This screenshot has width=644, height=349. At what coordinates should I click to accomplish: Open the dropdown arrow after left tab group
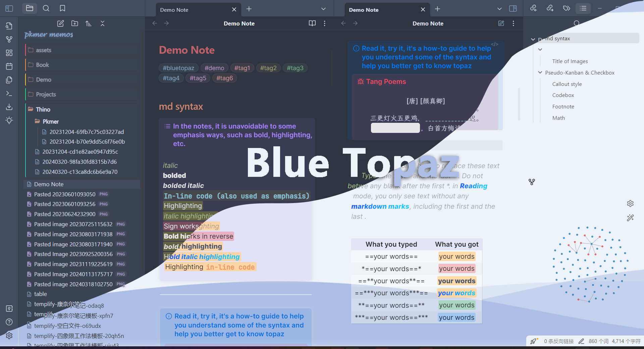tap(323, 9)
